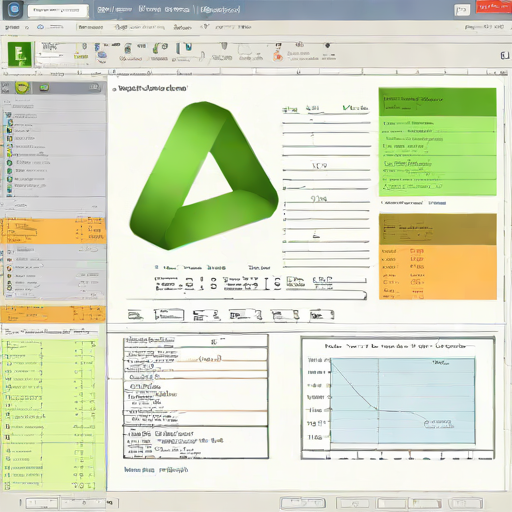Click inside the light blue line chart area

coord(403,401)
